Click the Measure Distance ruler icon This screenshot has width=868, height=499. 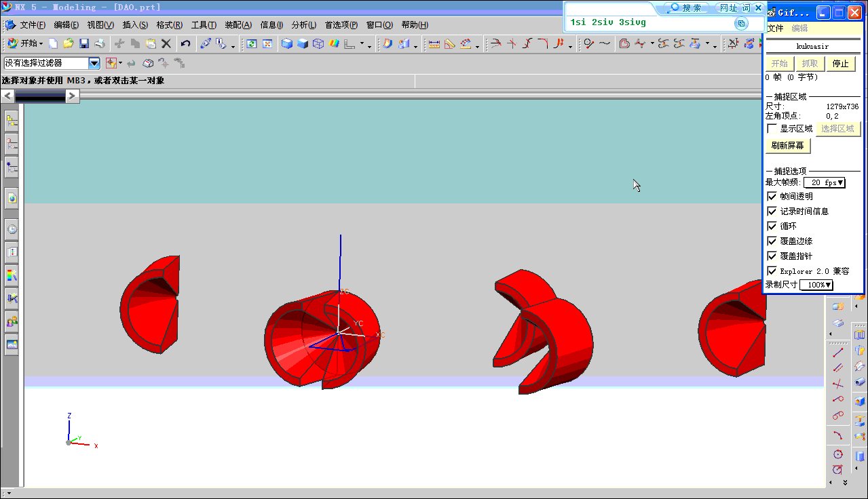434,43
